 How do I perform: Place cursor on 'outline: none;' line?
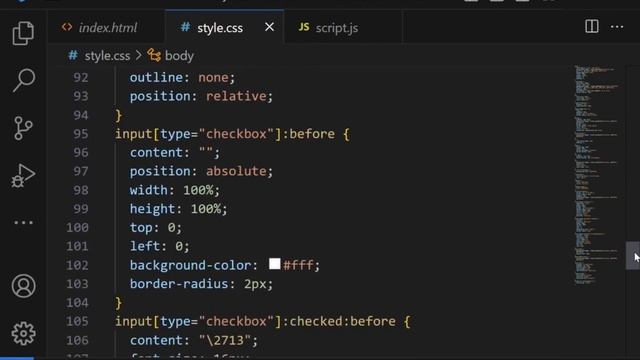tap(182, 78)
